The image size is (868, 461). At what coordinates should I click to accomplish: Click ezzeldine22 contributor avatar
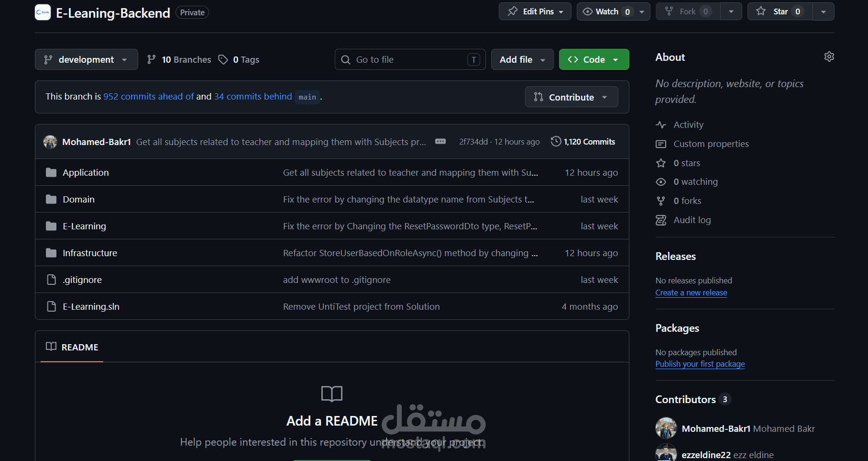click(x=666, y=453)
